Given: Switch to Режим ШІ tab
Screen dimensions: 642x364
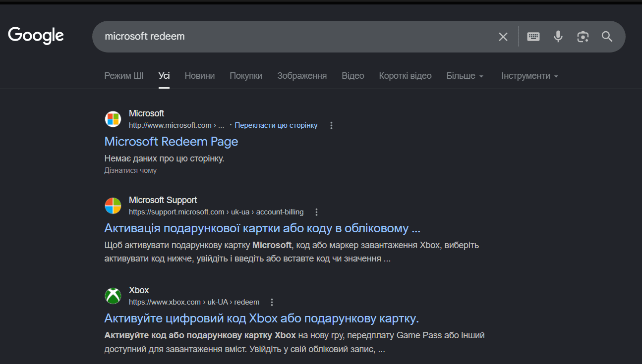Looking at the screenshot, I should tap(124, 76).
